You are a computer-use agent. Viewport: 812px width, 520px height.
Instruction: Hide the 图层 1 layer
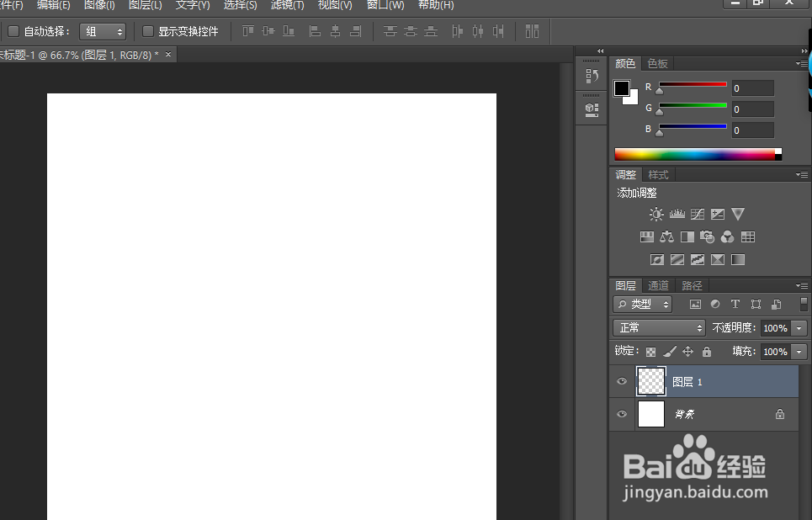pyautogui.click(x=622, y=381)
